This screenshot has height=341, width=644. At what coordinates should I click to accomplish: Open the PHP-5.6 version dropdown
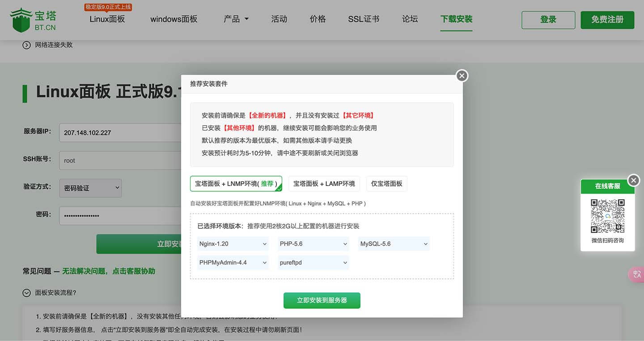pos(314,244)
